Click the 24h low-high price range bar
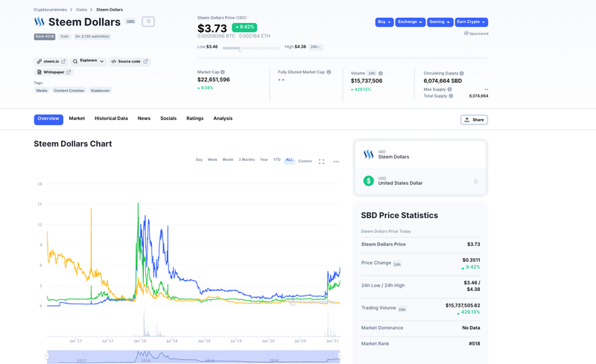The width and height of the screenshot is (596, 364). [251, 48]
